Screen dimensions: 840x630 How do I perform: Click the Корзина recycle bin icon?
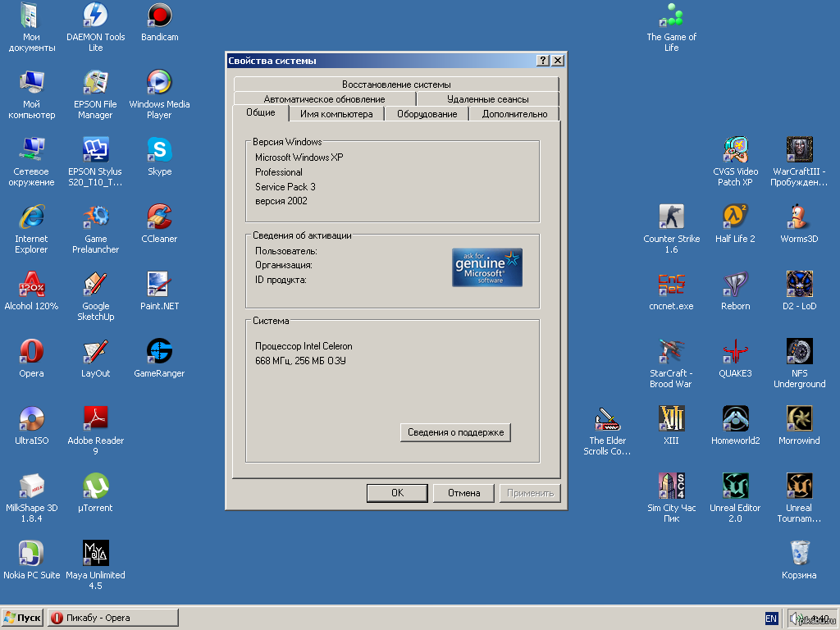tap(799, 554)
